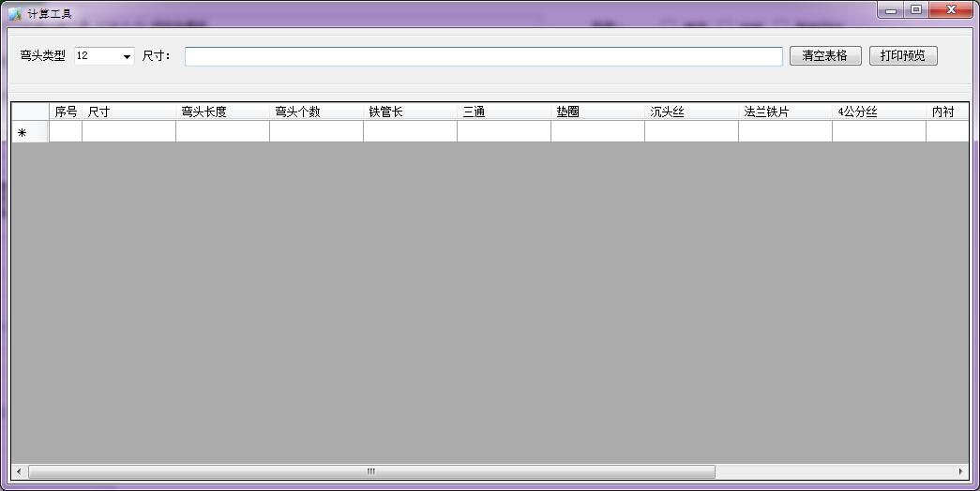Image resolution: width=980 pixels, height=491 pixels.
Task: Click the 弯头长度 column header
Action: tap(222, 112)
